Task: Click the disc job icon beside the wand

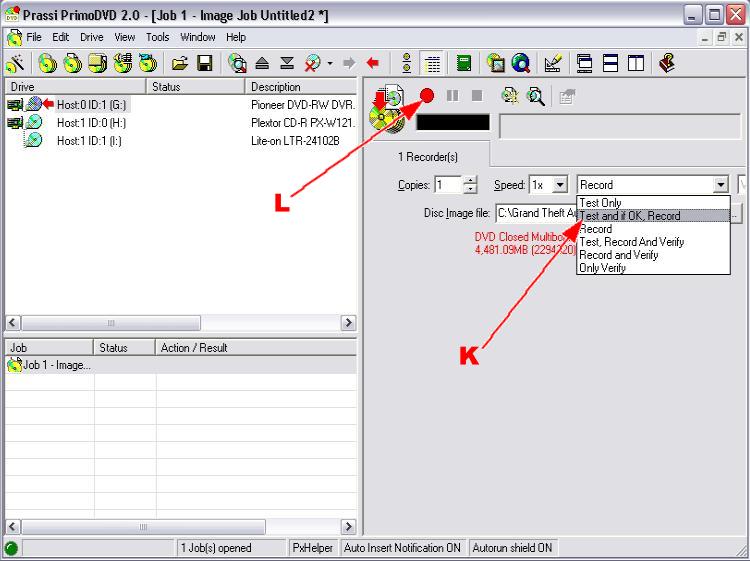Action: click(x=47, y=63)
